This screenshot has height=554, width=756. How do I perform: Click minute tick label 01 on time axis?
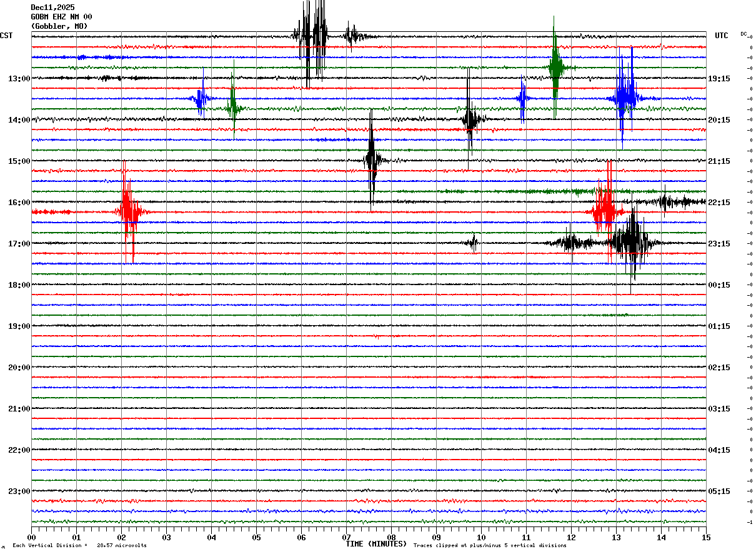tap(76, 537)
